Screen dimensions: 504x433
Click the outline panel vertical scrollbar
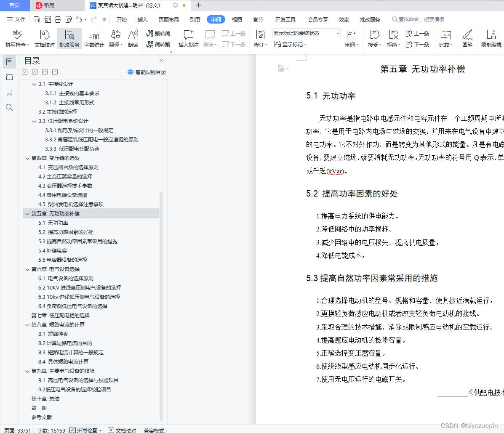pyautogui.click(x=161, y=305)
